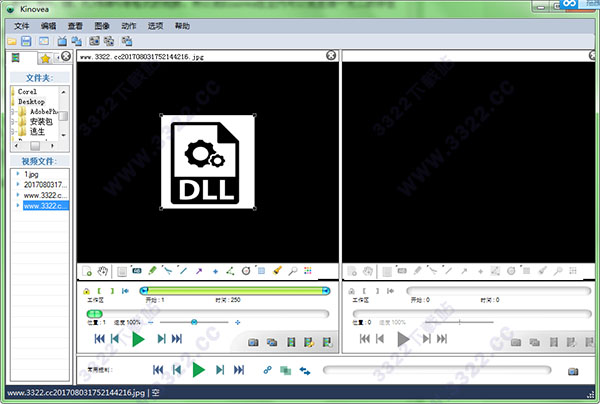Set working zone start bracket in left player
The height and width of the screenshot is (404, 600).
pyautogui.click(x=99, y=291)
